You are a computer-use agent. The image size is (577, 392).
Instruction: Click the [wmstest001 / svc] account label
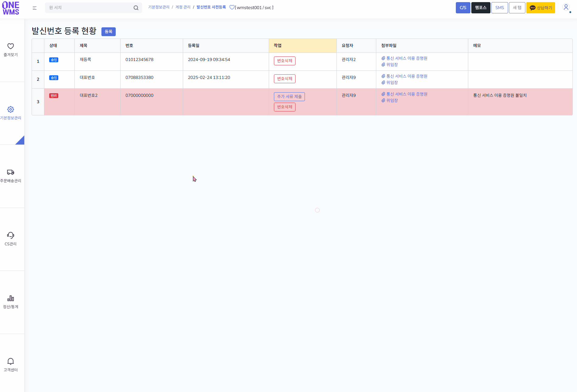pos(254,8)
